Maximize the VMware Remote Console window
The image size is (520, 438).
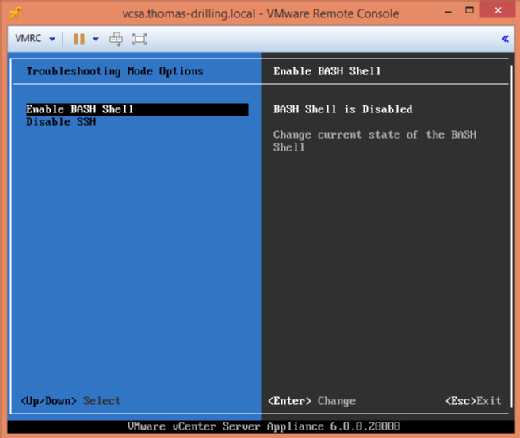tap(469, 11)
